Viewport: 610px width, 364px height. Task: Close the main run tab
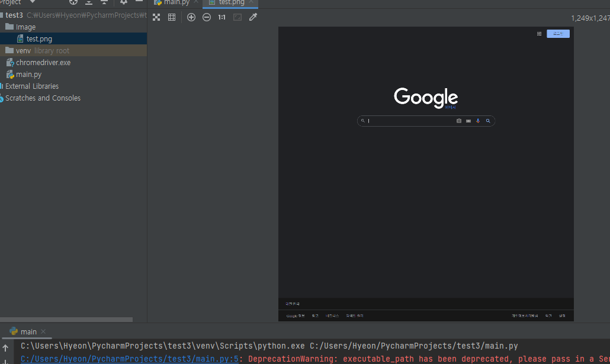pos(43,331)
